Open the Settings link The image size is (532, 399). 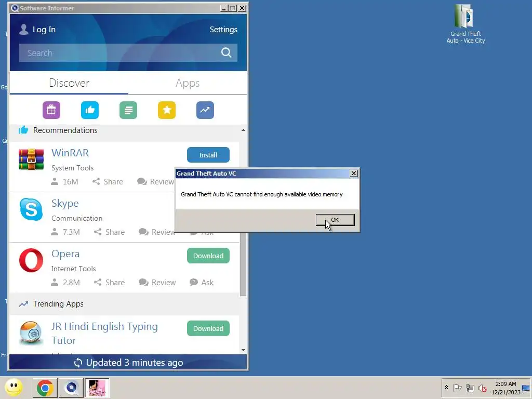(x=223, y=30)
